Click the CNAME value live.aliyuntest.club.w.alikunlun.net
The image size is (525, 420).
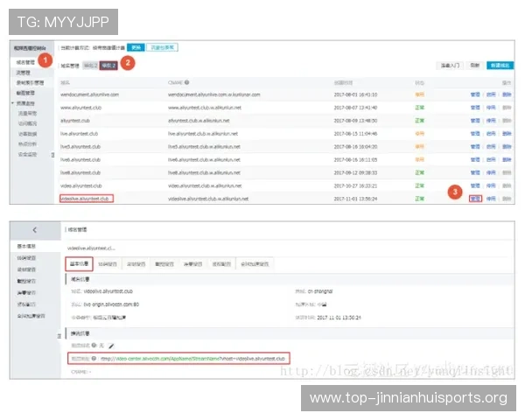tap(203, 134)
